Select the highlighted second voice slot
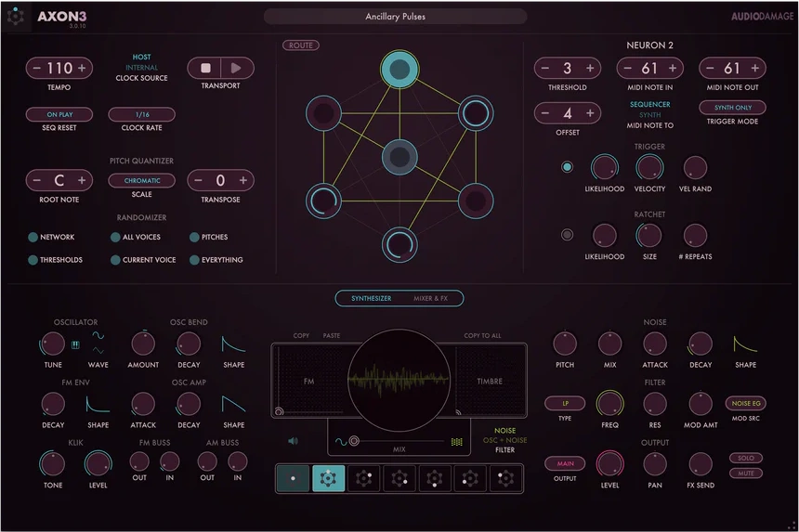The width and height of the screenshot is (799, 532). 328,478
